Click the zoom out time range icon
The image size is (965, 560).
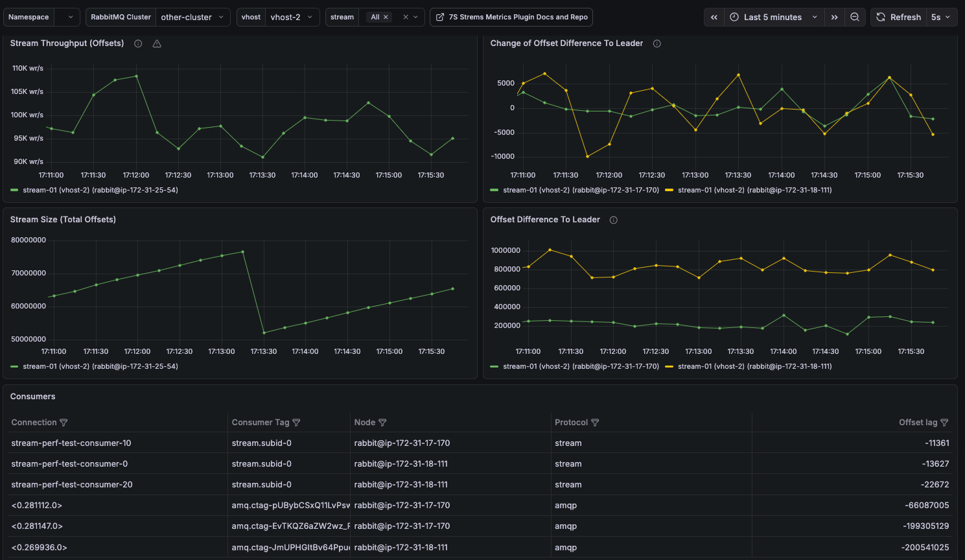point(855,17)
